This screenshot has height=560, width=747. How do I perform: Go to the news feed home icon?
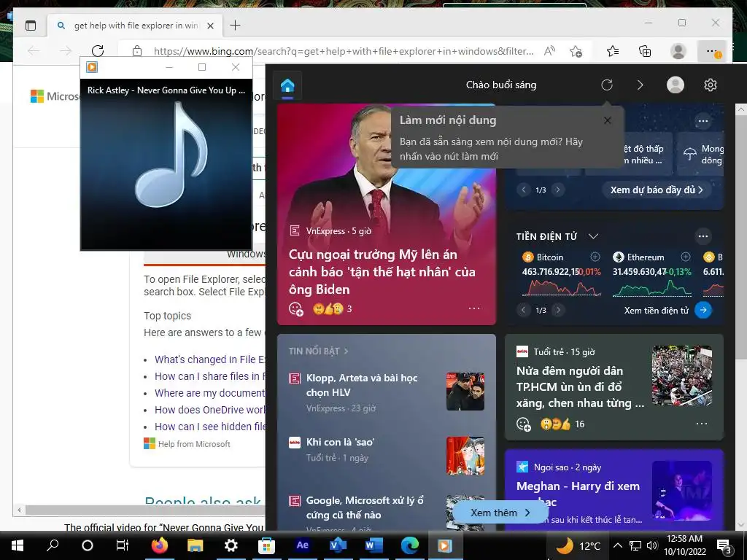[x=287, y=86]
